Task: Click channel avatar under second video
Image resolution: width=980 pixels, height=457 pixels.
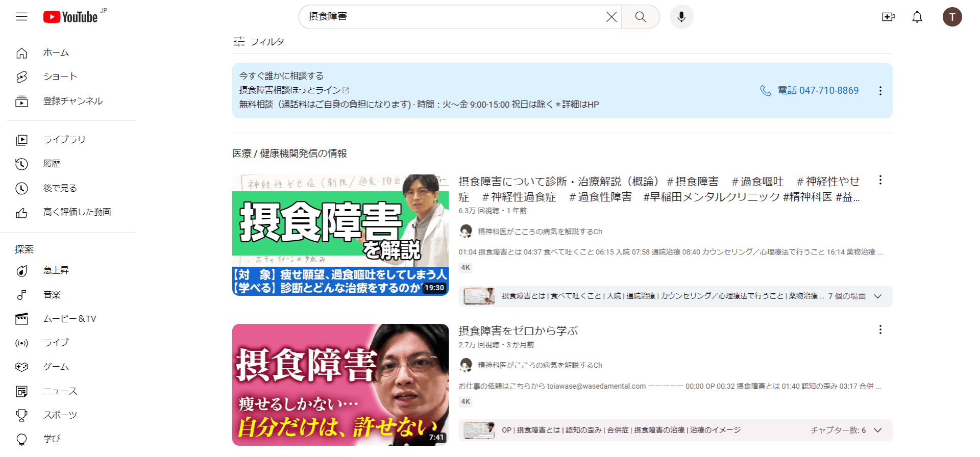Action: (x=465, y=365)
